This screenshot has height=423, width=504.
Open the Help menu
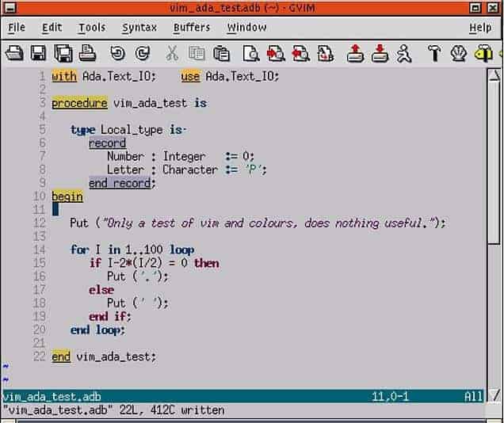point(480,27)
